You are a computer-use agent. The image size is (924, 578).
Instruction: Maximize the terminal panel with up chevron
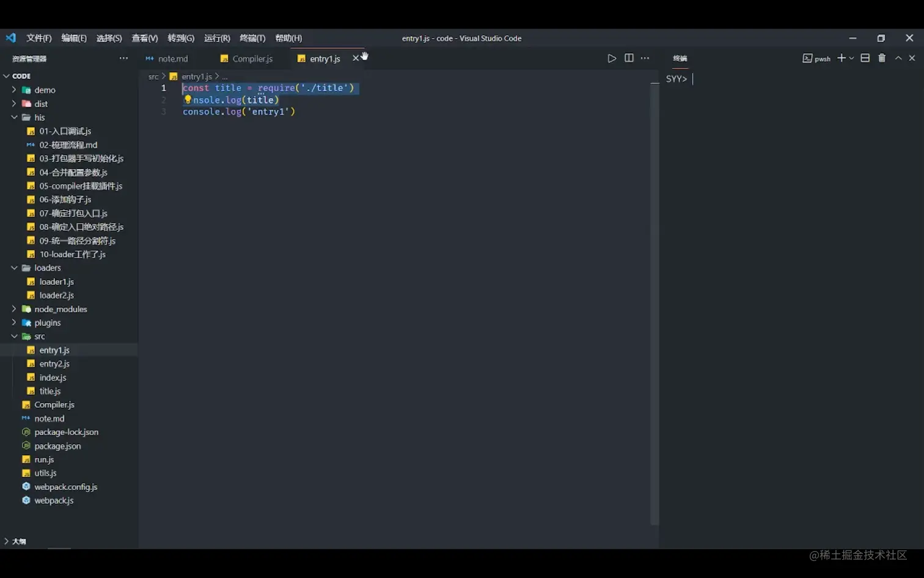pos(898,58)
